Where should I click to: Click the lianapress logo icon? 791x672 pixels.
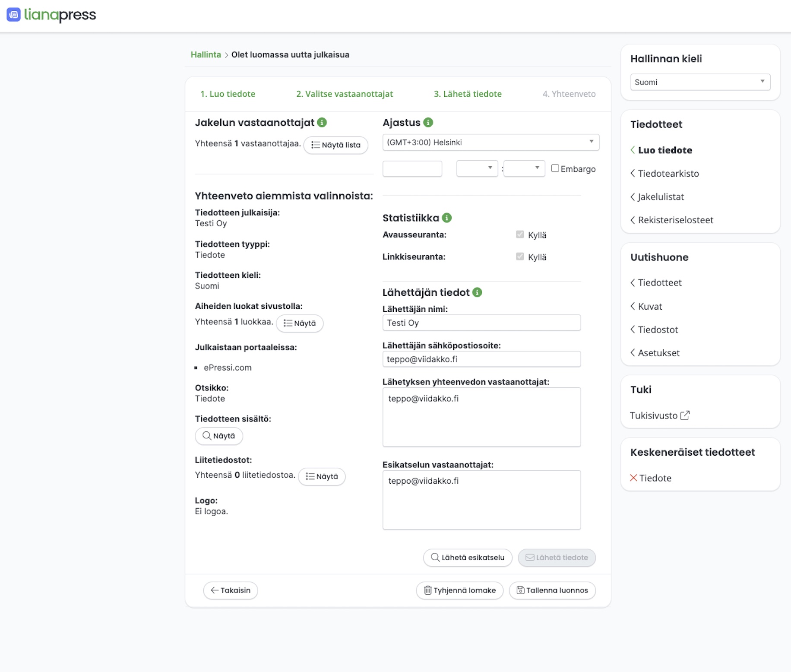(x=13, y=15)
